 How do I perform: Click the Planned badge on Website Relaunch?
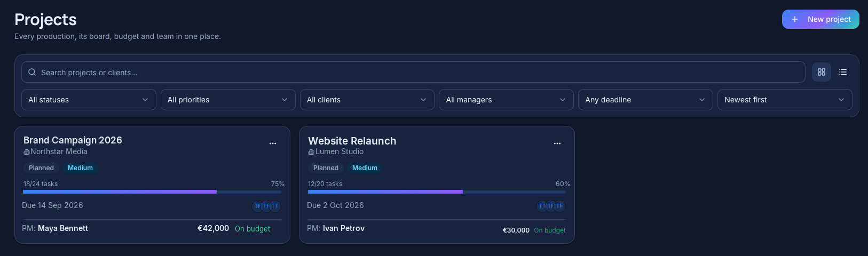coord(326,168)
